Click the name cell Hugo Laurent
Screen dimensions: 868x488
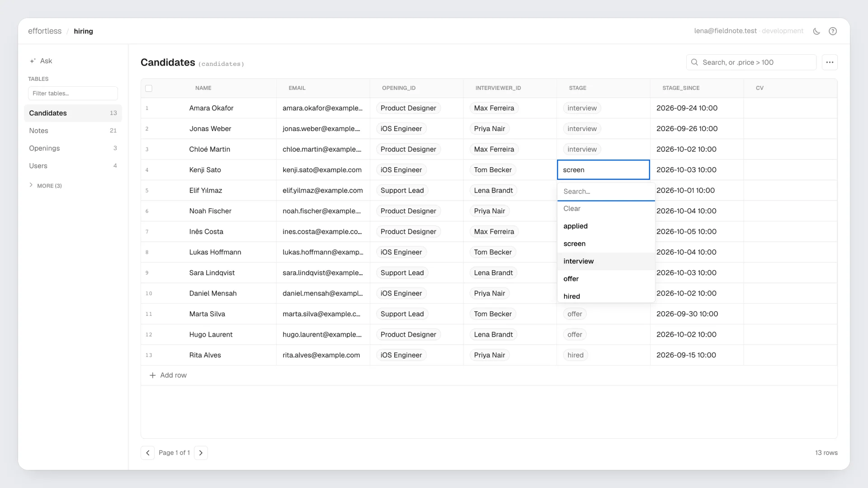211,335
